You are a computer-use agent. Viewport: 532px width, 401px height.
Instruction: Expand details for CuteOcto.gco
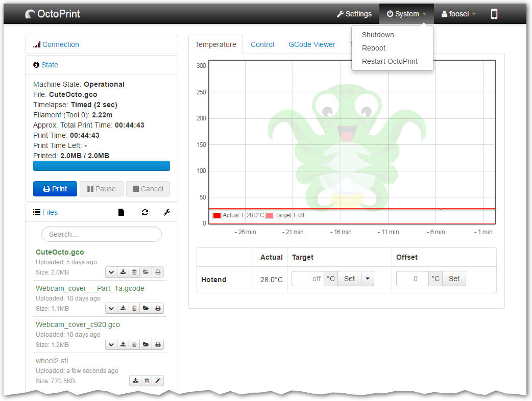111,272
